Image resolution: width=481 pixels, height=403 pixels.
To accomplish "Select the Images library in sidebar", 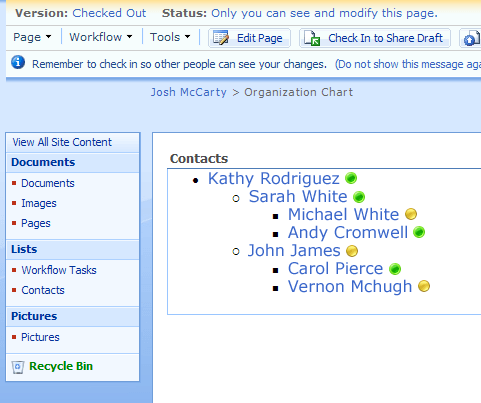I will point(39,203).
